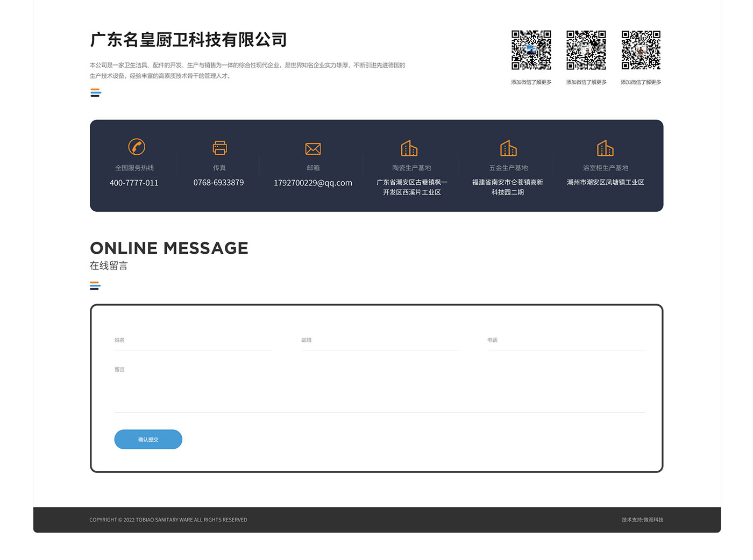Image resolution: width=753 pixels, height=560 pixels.
Task: Click the building icon above 浴室柜生产基地
Action: click(605, 148)
